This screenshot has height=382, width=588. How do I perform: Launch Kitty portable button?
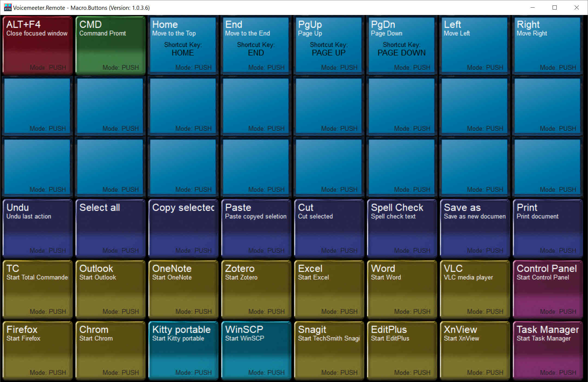coord(183,350)
